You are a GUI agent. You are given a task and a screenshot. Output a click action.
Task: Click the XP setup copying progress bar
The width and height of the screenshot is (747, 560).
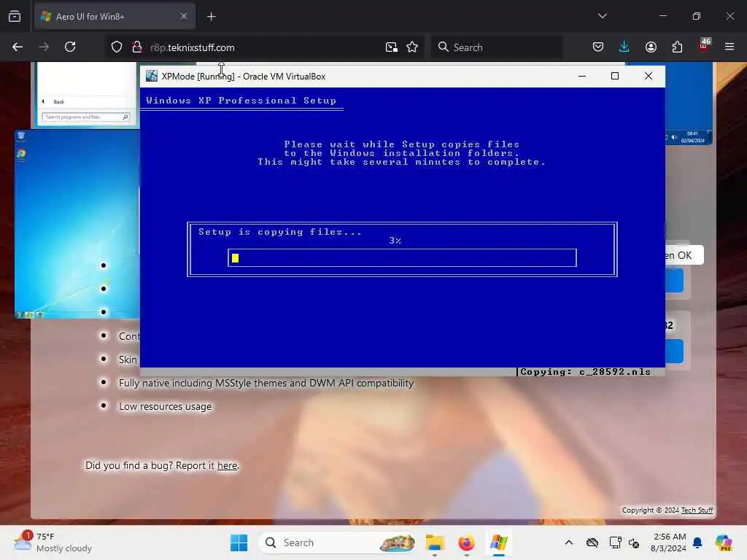402,257
